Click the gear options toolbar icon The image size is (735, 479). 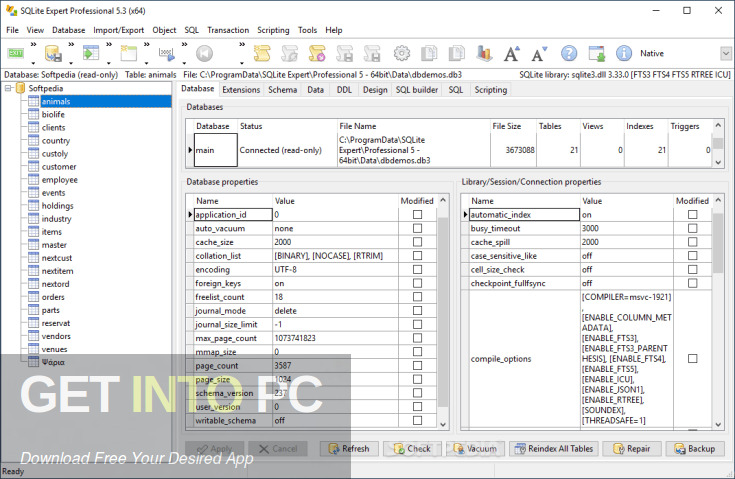click(401, 53)
